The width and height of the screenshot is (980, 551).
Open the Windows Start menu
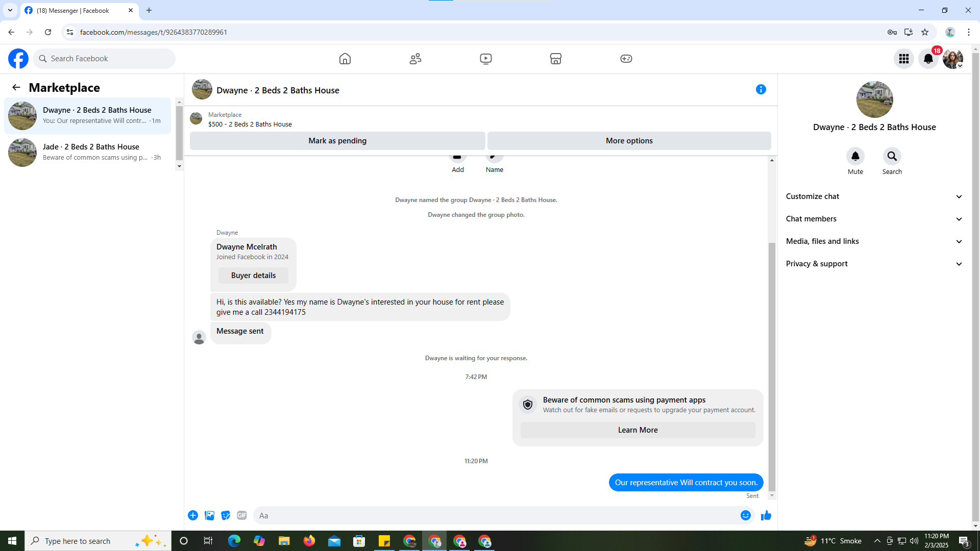[x=12, y=541]
